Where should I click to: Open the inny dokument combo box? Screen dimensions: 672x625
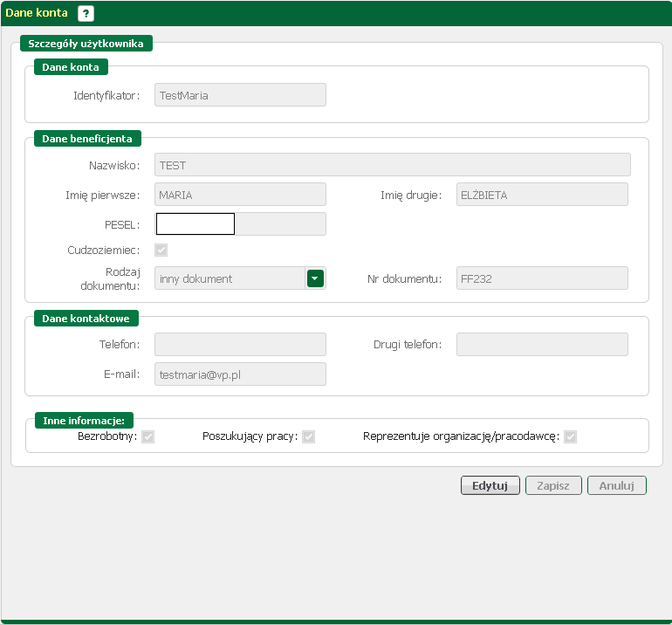240,278
